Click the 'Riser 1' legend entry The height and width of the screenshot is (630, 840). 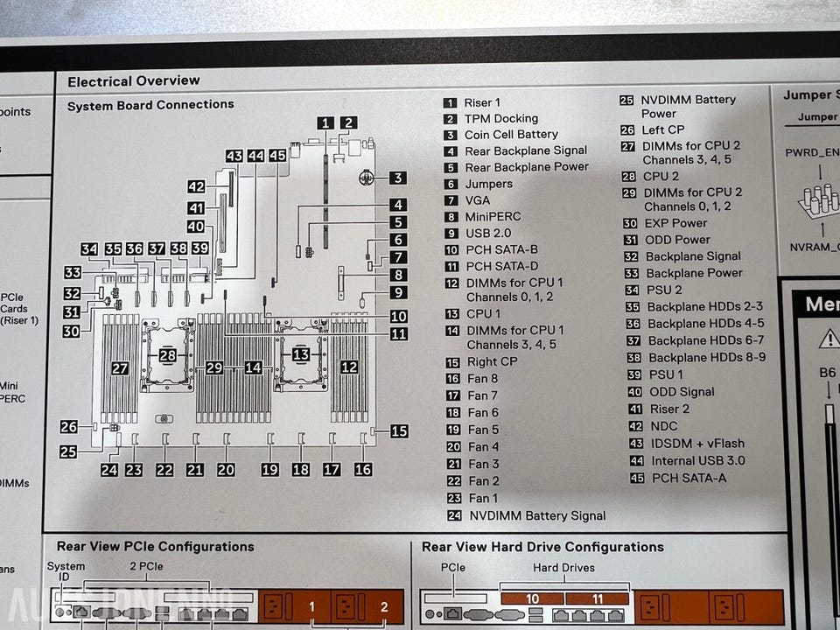pos(482,102)
